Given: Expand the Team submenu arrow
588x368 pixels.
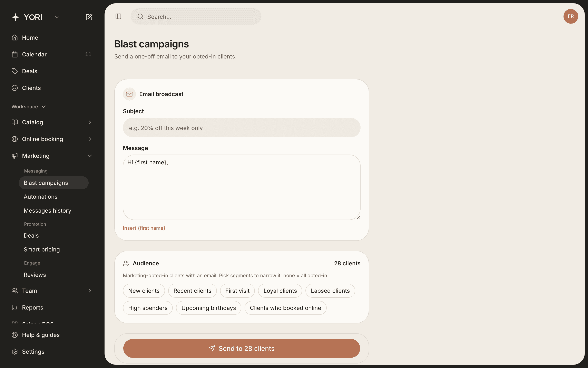Looking at the screenshot, I should (90, 291).
